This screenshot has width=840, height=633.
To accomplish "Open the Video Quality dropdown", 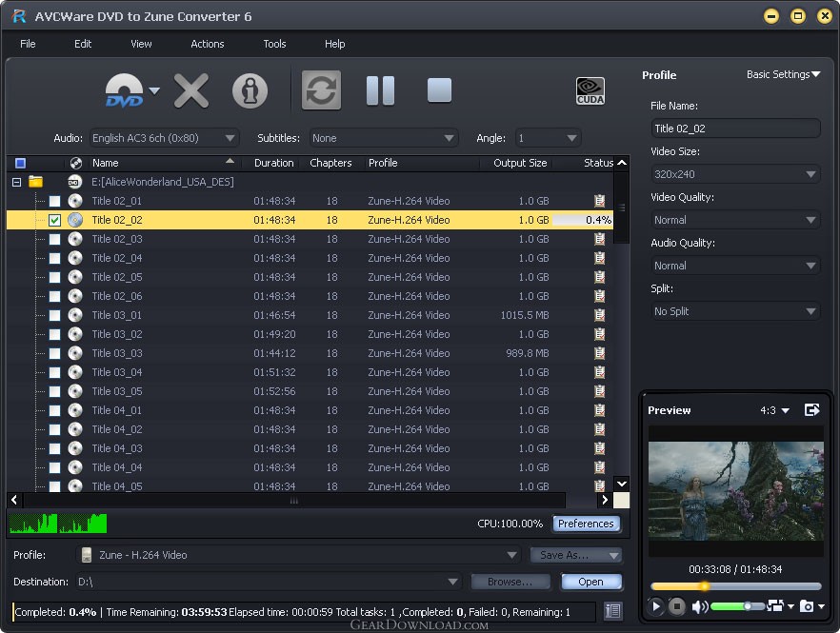I will 735,220.
